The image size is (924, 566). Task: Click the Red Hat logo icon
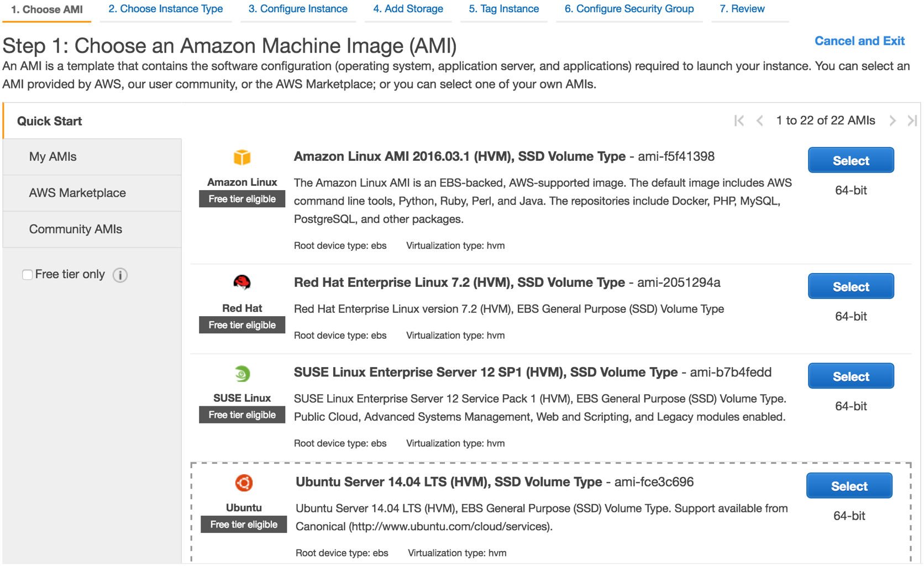(242, 282)
